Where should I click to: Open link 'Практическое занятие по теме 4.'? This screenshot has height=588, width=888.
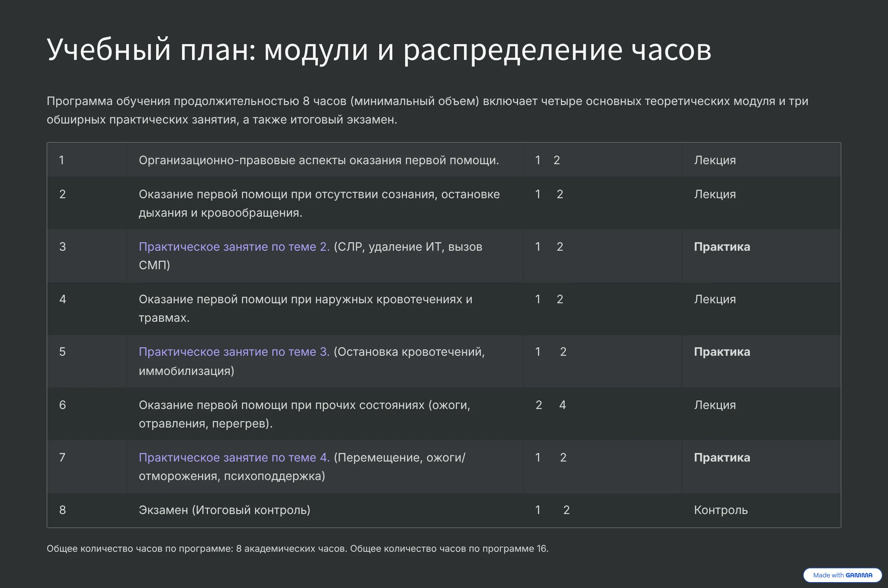(234, 457)
